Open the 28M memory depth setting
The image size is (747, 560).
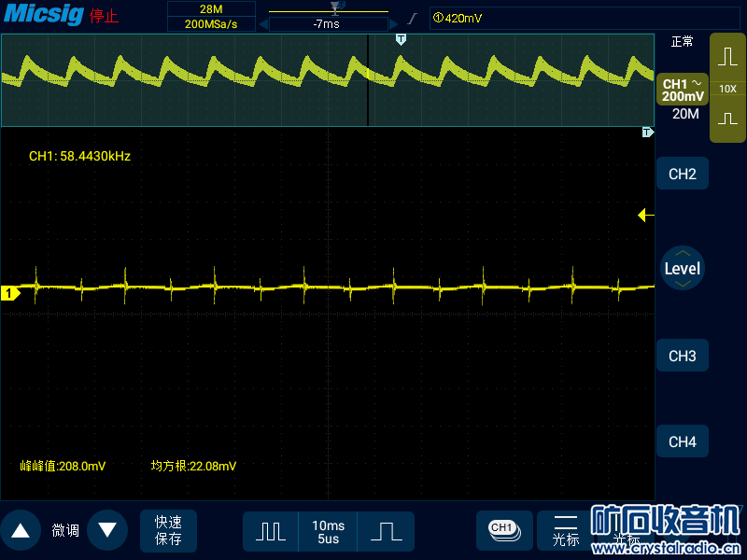pos(211,9)
